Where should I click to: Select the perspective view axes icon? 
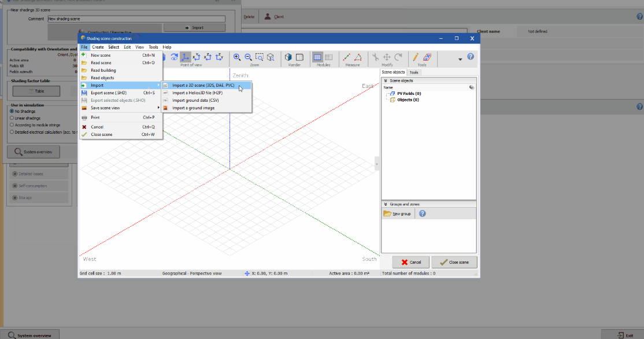(x=185, y=57)
